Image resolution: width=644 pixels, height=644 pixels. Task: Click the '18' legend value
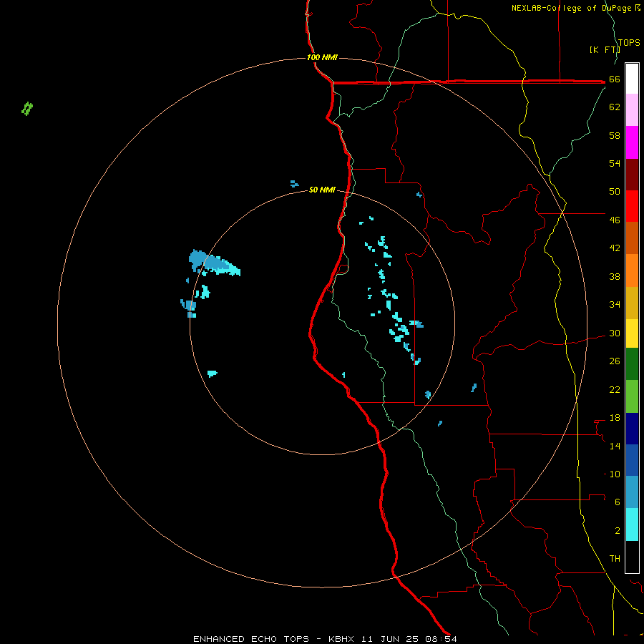615,418
